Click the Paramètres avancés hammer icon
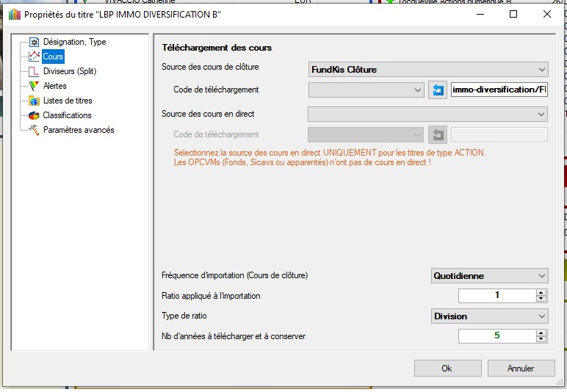Viewport: 567px width, 392px height. pos(34,130)
